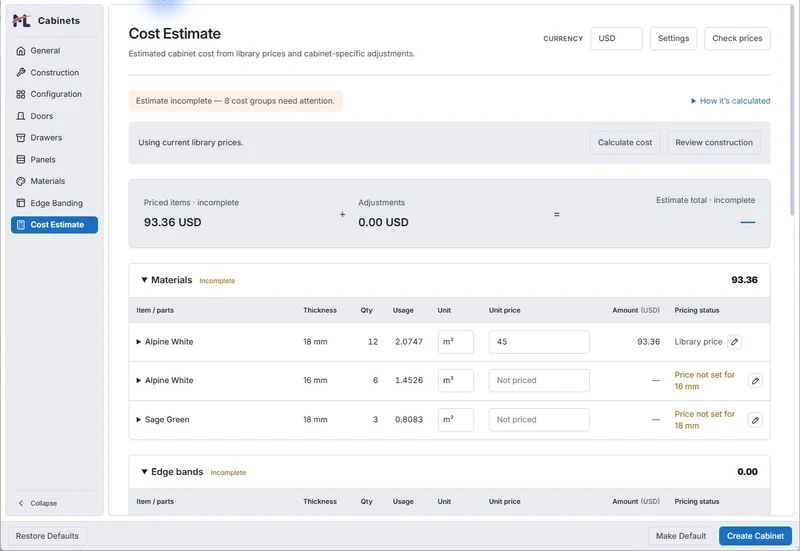This screenshot has height=551, width=800.
Task: Click the Drawers archive icon
Action: pos(21,138)
